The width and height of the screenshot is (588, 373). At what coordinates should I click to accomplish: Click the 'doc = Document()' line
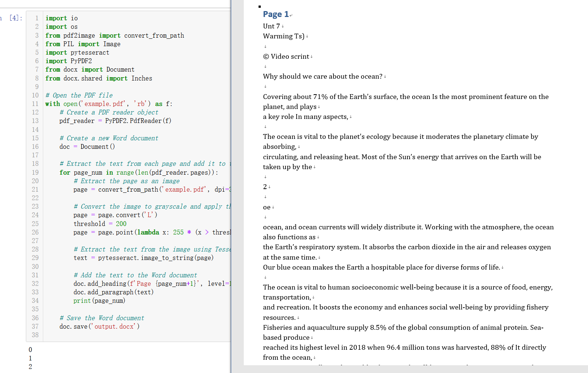pyautogui.click(x=87, y=147)
